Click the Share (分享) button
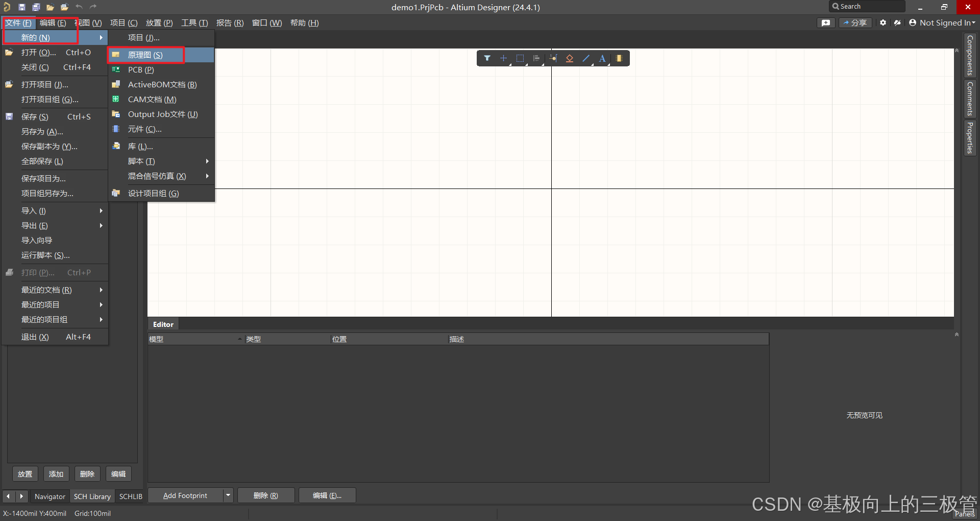 (855, 23)
